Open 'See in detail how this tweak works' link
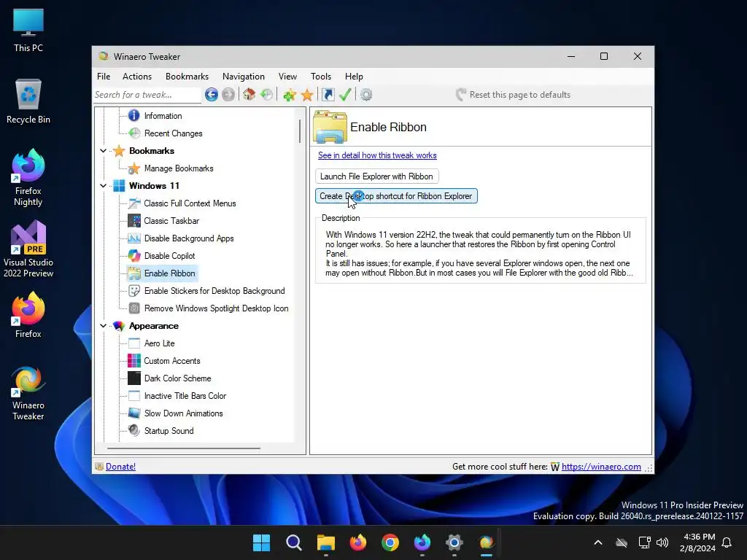The height and width of the screenshot is (560, 747). tap(377, 155)
